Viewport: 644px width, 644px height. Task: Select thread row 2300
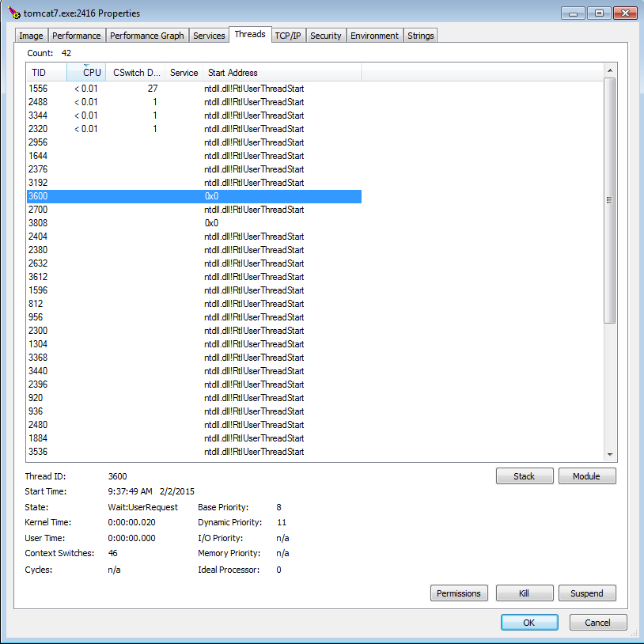click(x=194, y=331)
